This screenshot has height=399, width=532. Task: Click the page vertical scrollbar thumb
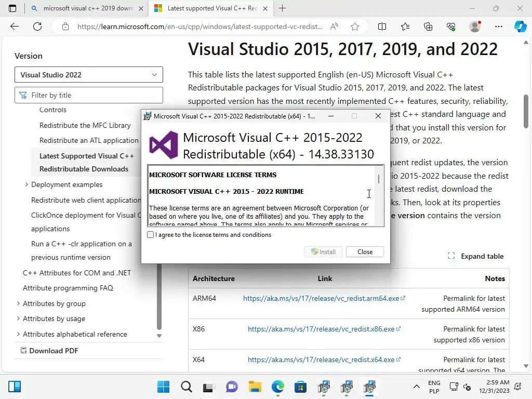526,112
